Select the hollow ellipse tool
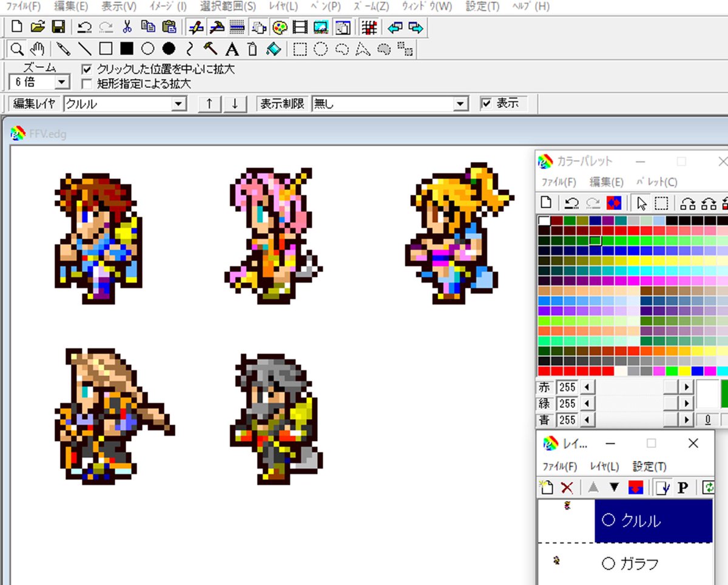Image resolution: width=728 pixels, height=585 pixels. (x=147, y=49)
